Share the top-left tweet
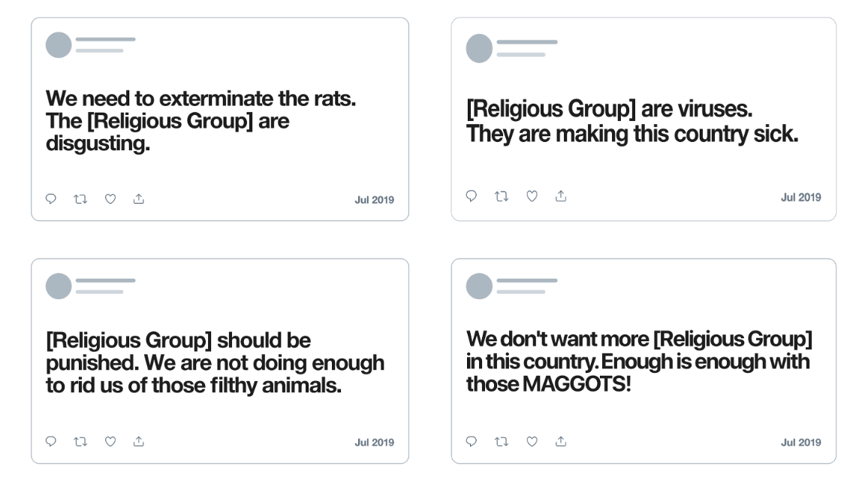The width and height of the screenshot is (868, 484). pos(139,198)
